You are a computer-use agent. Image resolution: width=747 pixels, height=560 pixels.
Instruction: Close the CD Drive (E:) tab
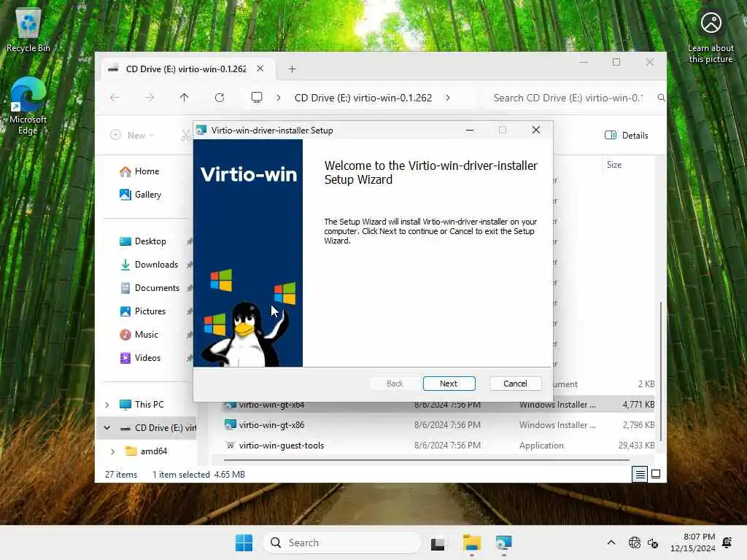(x=260, y=69)
